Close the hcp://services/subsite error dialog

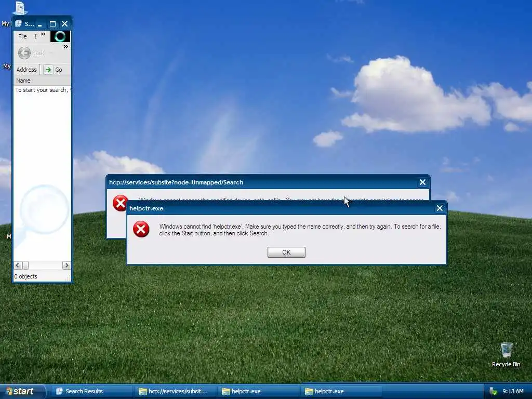pyautogui.click(x=422, y=182)
